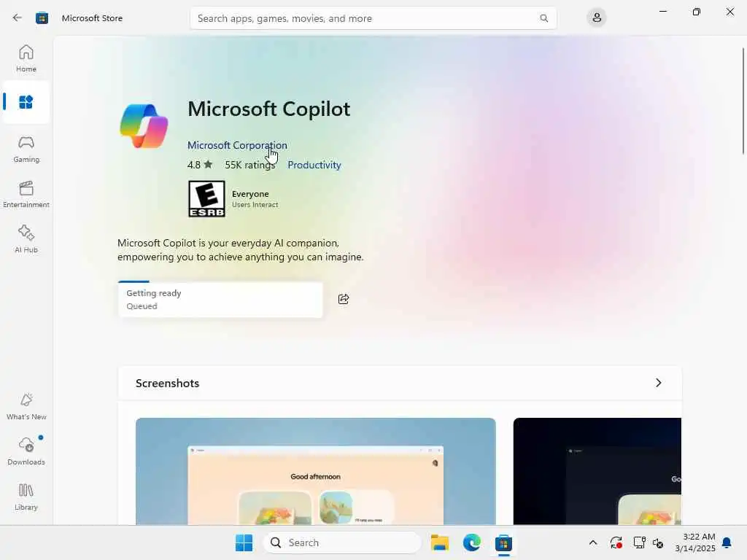Click the Microsoft Copilot app logo
Image resolution: width=747 pixels, height=560 pixels.
coord(144,126)
